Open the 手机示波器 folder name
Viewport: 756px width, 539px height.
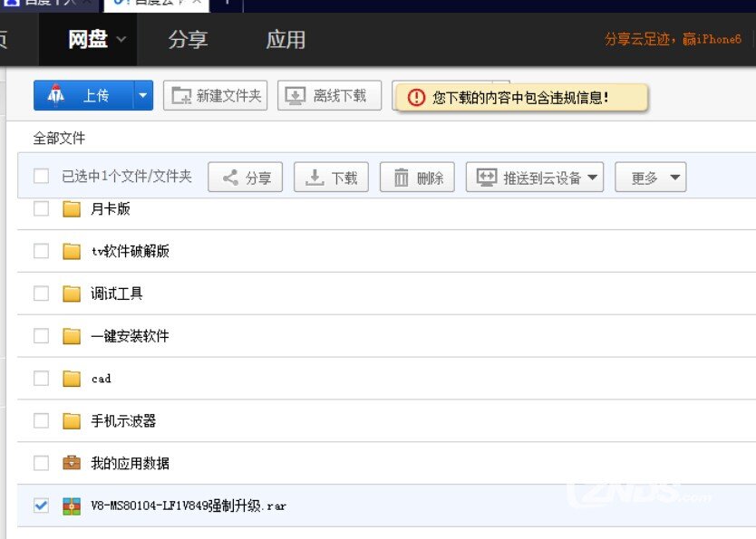(123, 420)
